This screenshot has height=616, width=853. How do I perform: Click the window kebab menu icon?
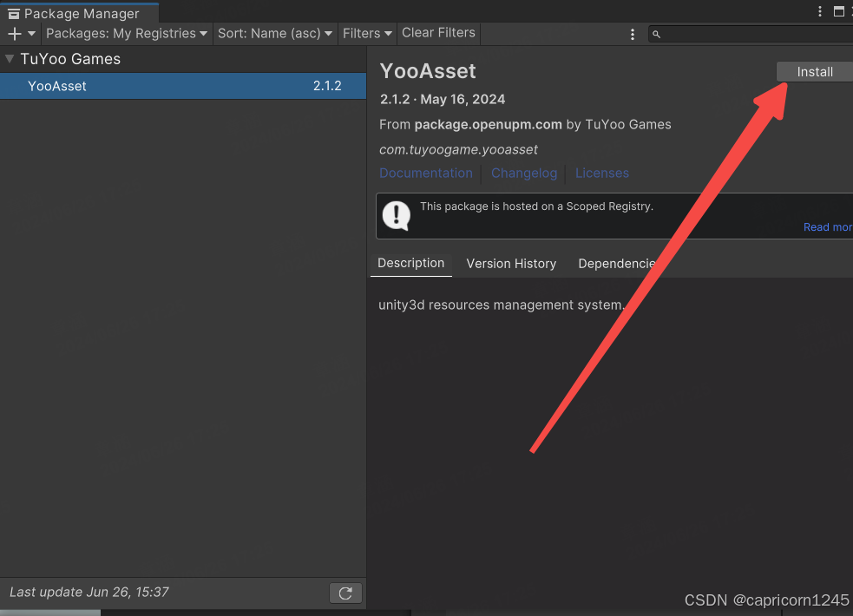click(x=821, y=11)
